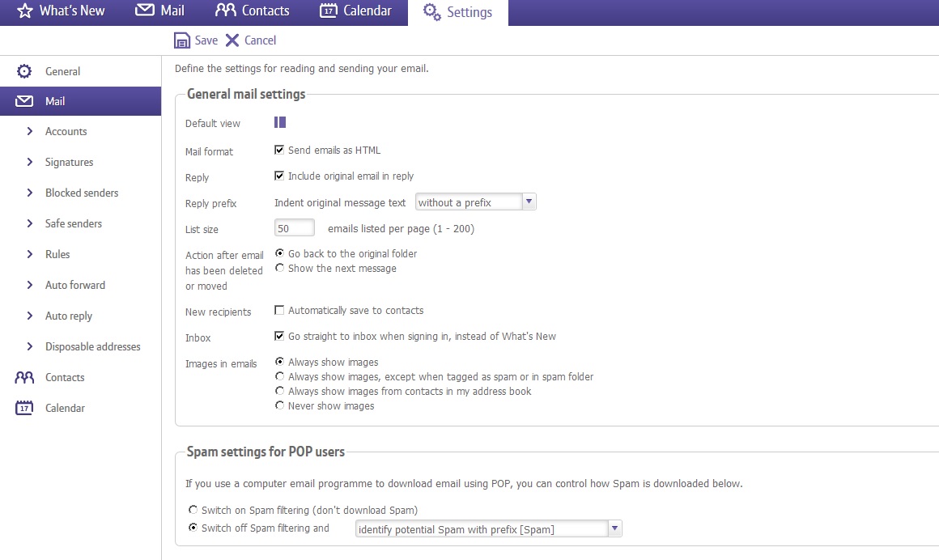
Task: Click the Cancel X icon
Action: point(232,40)
